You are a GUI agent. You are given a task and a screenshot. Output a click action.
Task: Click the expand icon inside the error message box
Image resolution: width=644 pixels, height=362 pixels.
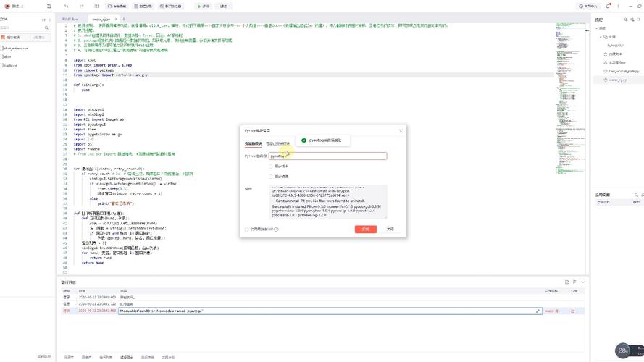point(537,311)
